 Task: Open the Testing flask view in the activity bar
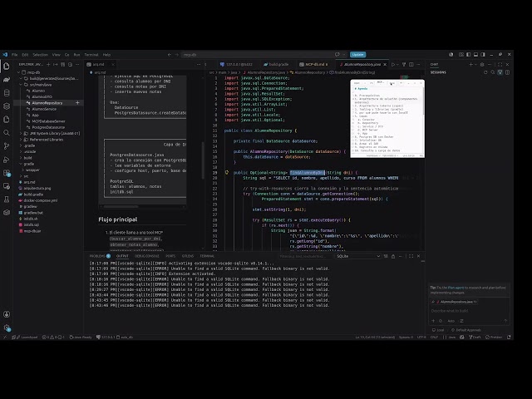click(x=7, y=199)
